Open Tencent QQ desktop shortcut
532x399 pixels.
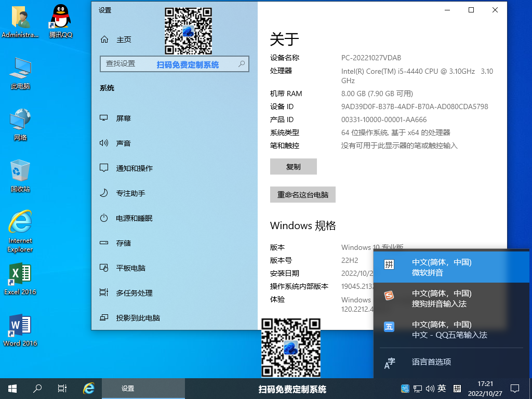61,21
